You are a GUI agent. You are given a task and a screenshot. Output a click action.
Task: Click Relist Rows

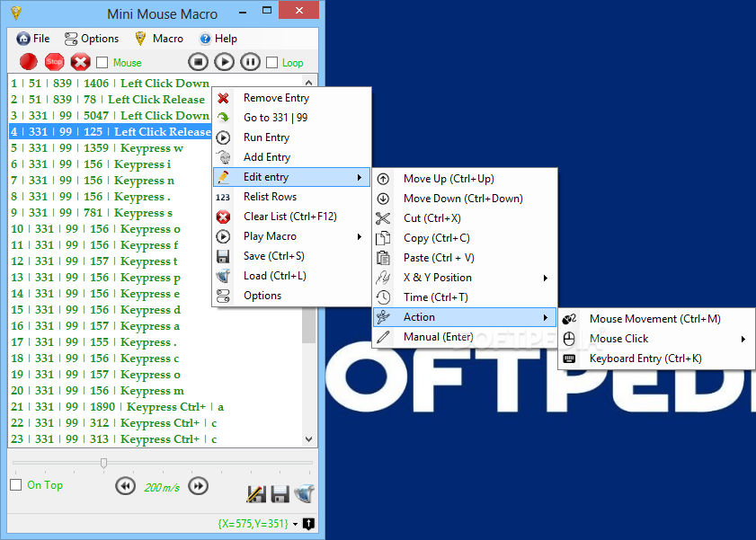291,197
